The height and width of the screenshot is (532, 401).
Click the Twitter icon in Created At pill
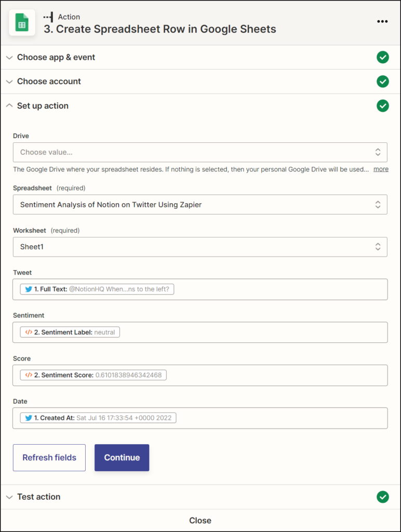(29, 418)
